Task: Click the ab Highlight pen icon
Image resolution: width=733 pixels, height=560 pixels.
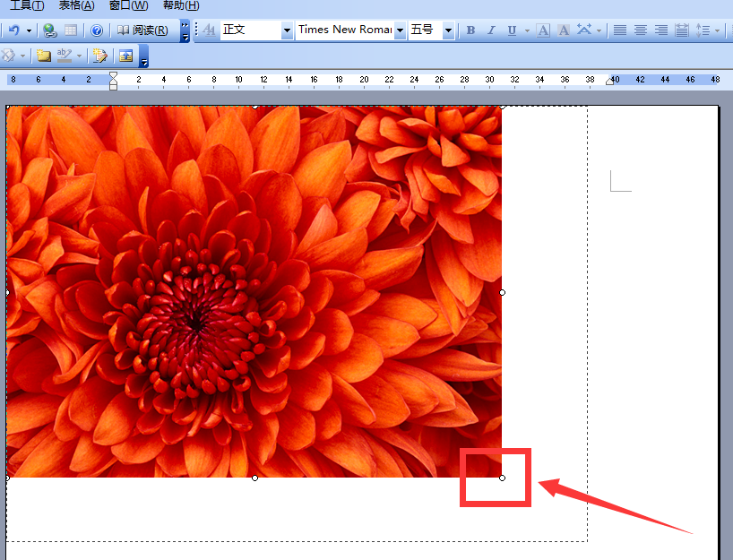Action: [x=65, y=56]
